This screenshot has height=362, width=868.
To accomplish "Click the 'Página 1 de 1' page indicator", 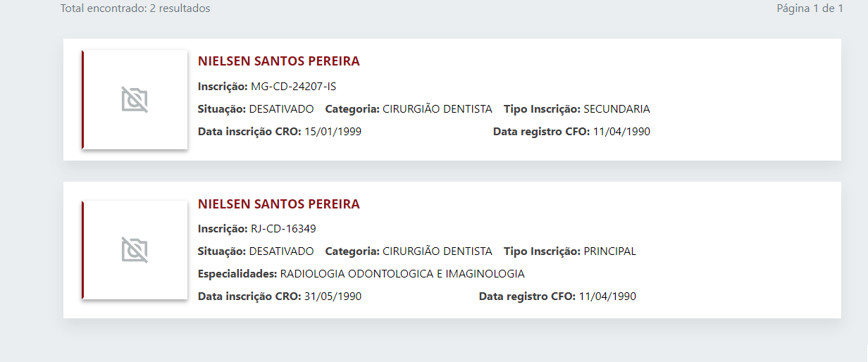I will pyautogui.click(x=810, y=8).
